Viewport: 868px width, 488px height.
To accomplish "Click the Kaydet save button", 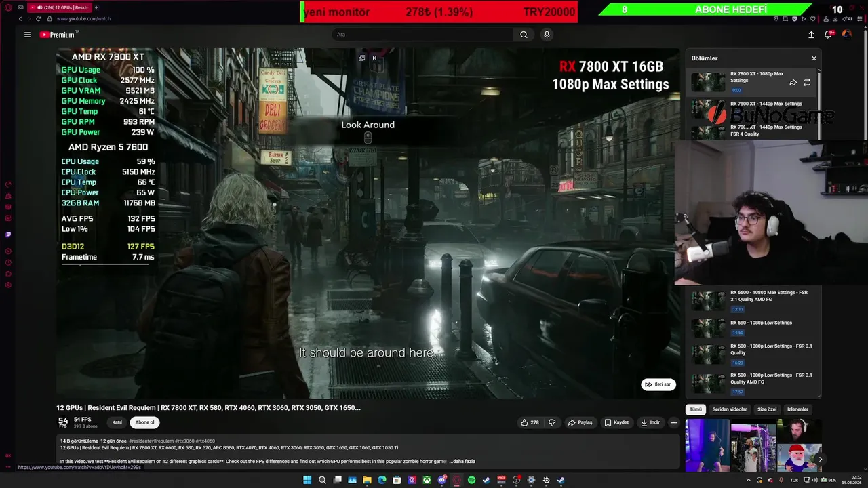I will [x=616, y=422].
